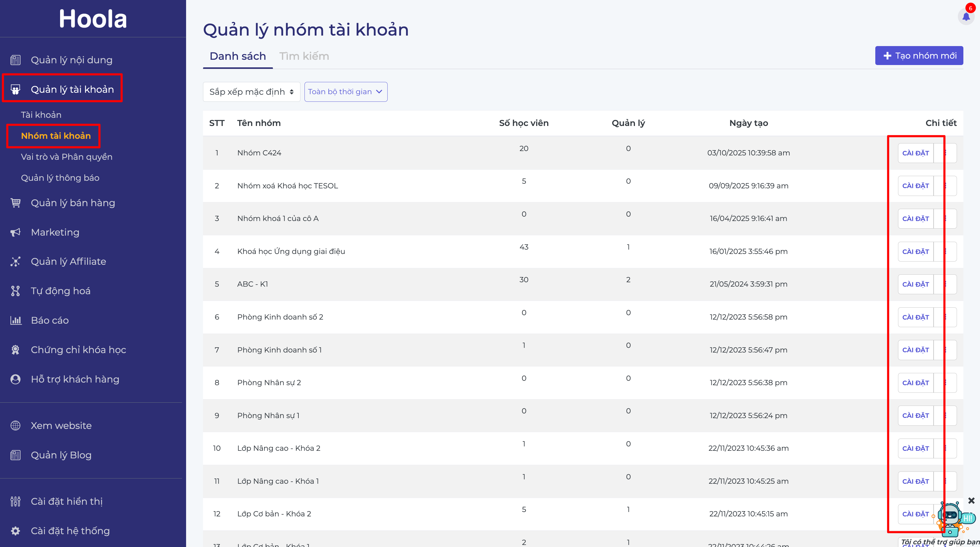
Task: Click the Quản lý bán hàng cart icon
Action: tap(15, 203)
